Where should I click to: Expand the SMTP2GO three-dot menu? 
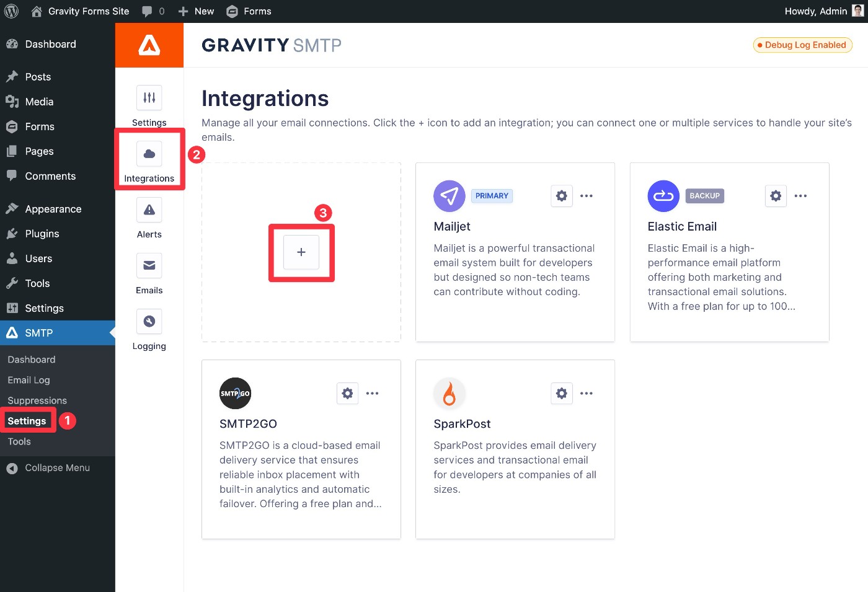click(373, 393)
